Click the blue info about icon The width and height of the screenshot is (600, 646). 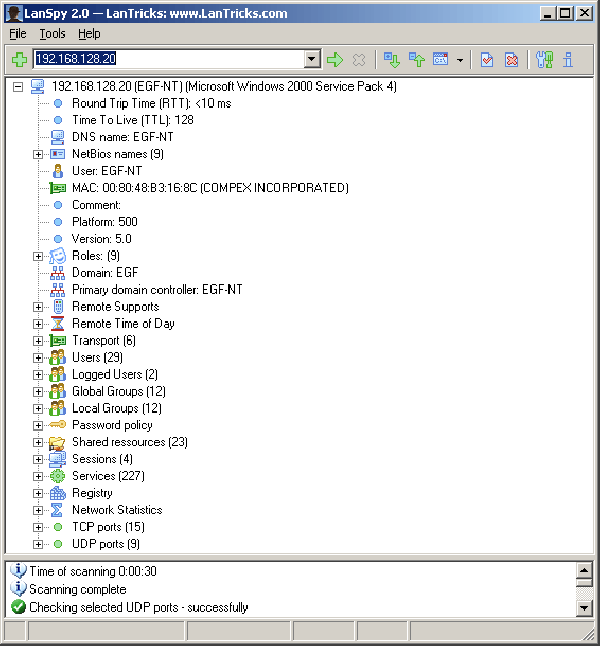click(x=568, y=60)
